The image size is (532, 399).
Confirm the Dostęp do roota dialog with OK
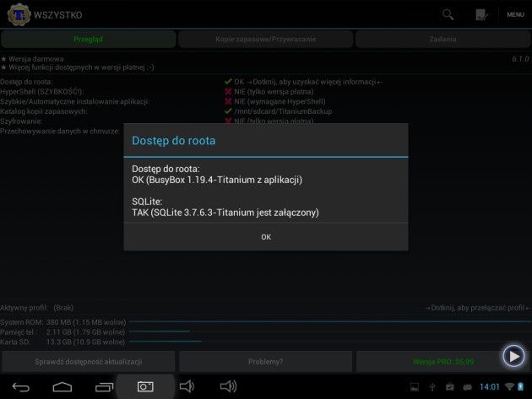pos(266,237)
